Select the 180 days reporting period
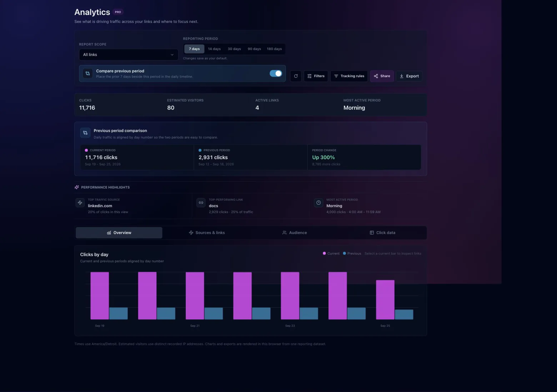The height and width of the screenshot is (392, 557). (274, 49)
